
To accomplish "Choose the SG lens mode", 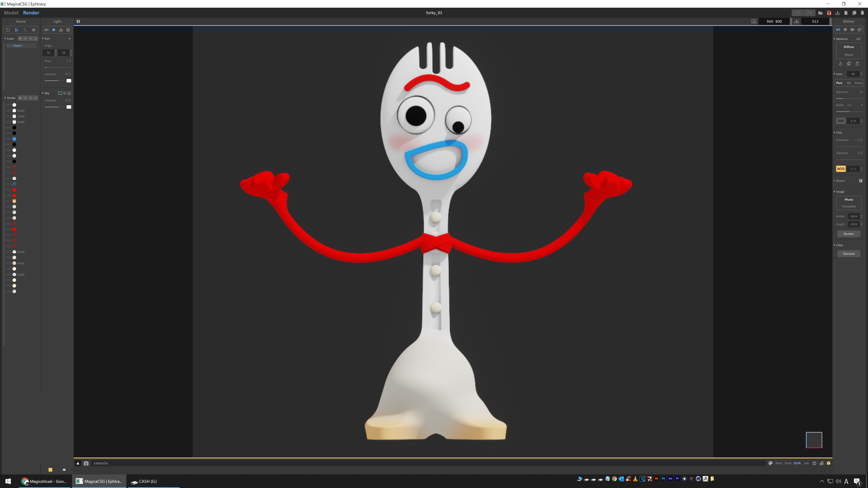I will 849,83.
